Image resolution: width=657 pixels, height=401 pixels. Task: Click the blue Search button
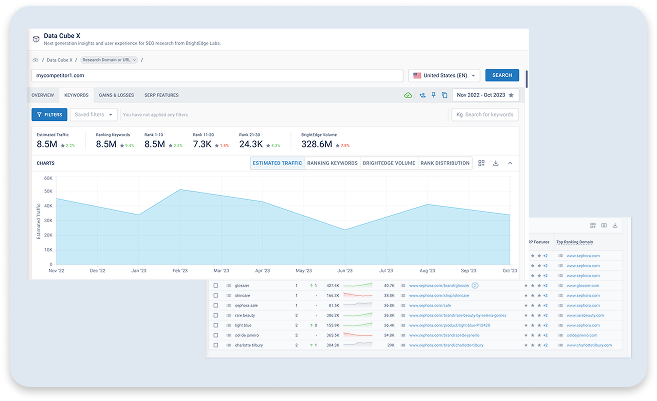point(502,75)
